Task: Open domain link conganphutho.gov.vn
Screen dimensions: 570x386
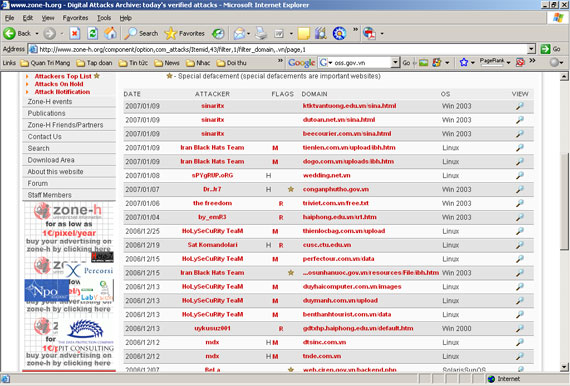Action: (336, 189)
